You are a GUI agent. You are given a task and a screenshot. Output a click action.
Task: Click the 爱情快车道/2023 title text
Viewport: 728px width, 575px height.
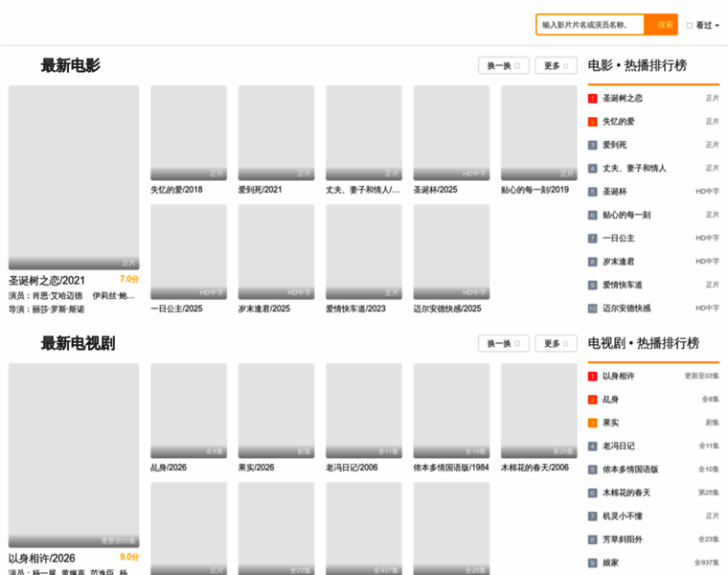click(355, 309)
